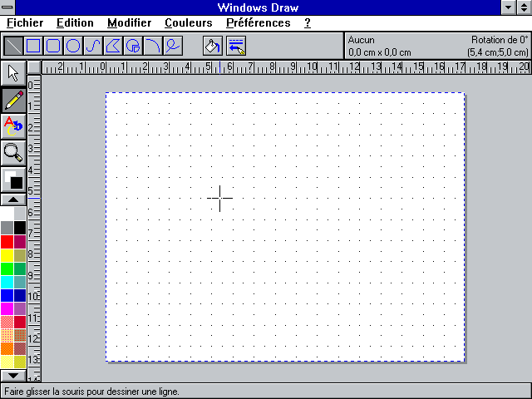The height and width of the screenshot is (399, 532).
Task: Select the arc drawing tool
Action: tap(153, 46)
